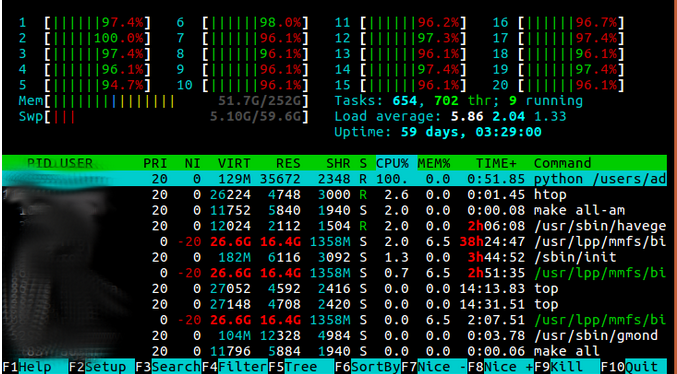Select the /usr/sbin/gmond process row
The width and height of the screenshot is (677, 374).
[x=335, y=335]
